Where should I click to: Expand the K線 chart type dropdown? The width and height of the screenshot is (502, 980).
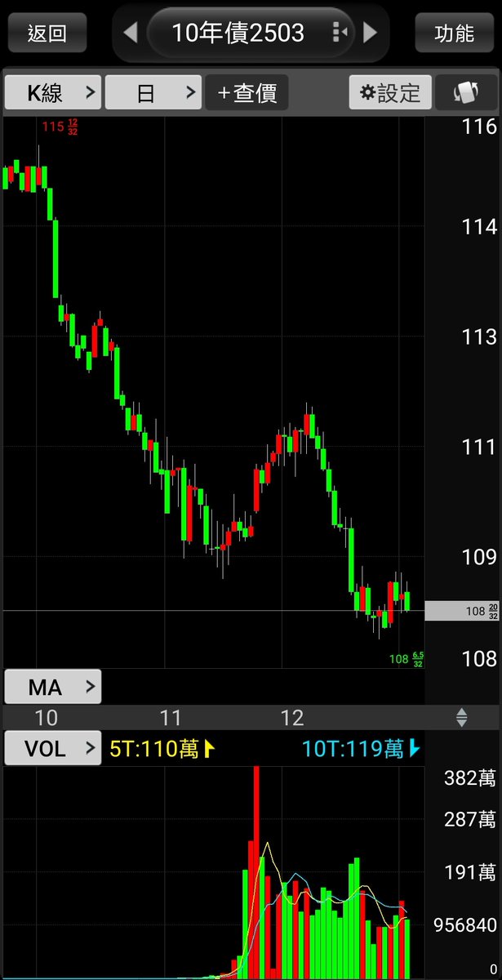53,93
